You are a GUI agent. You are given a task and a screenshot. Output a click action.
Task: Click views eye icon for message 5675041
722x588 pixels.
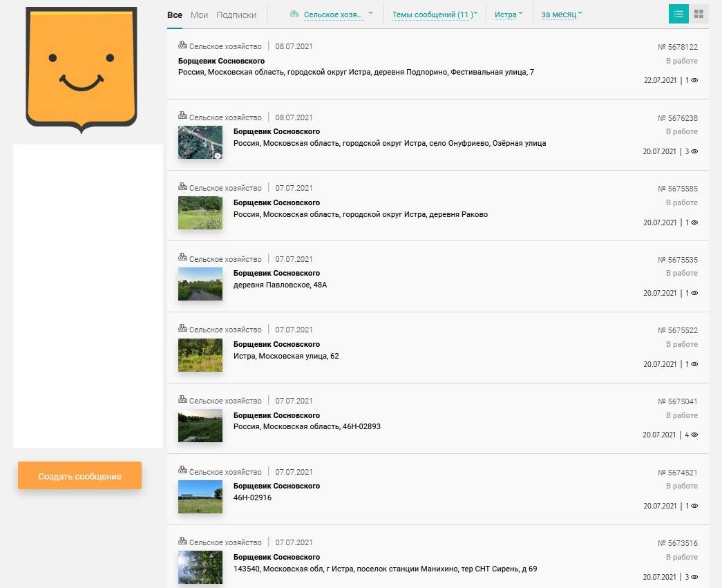point(694,435)
